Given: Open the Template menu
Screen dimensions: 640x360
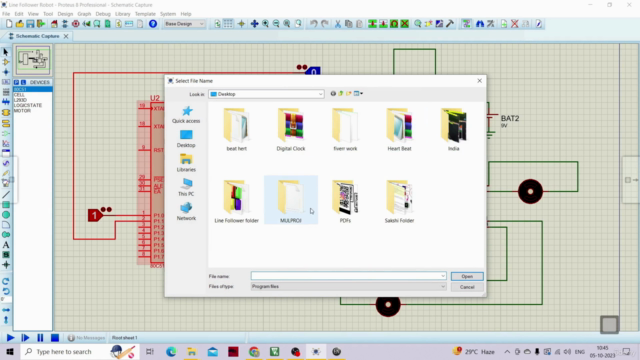Looking at the screenshot, I should (145, 14).
